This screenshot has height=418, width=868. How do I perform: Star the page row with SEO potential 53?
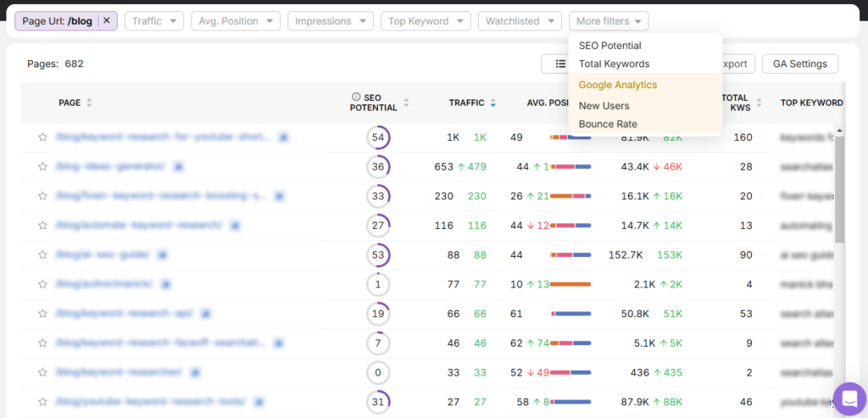(x=42, y=254)
